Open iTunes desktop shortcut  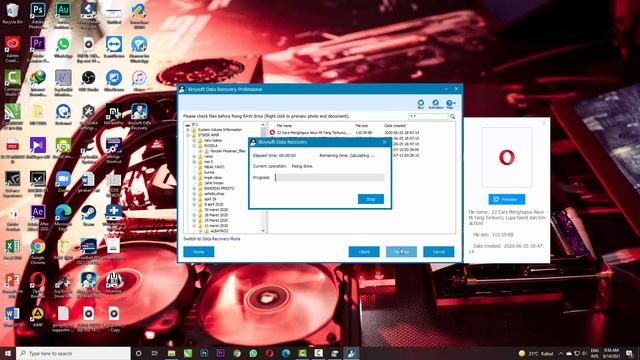(x=139, y=80)
